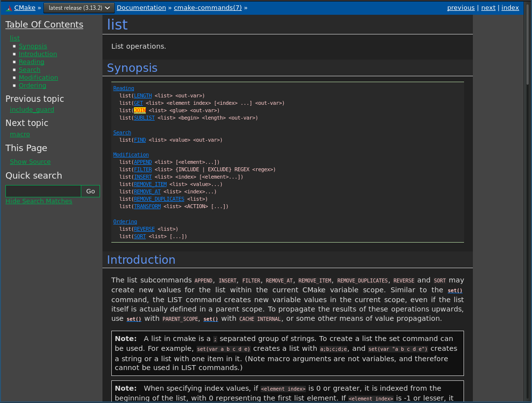532x403 pixels.
Task: Go to the next page
Action: [488, 8]
